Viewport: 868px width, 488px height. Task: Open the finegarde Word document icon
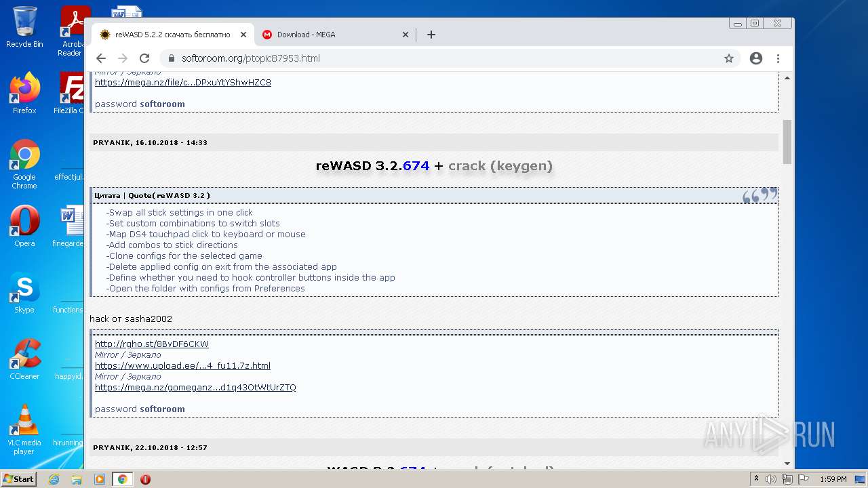69,226
